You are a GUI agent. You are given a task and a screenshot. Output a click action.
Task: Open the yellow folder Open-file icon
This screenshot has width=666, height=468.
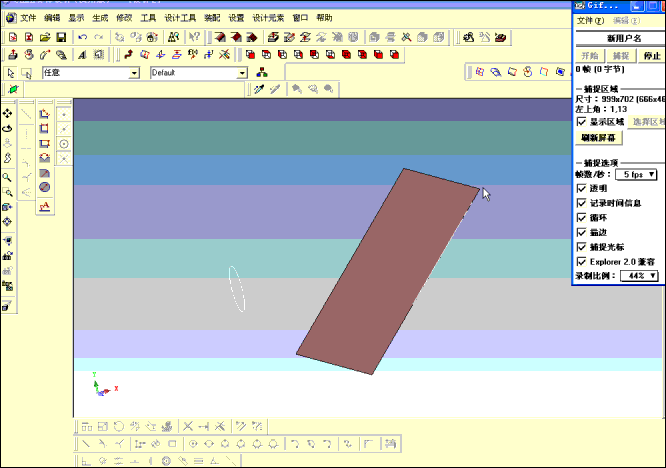[x=45, y=37]
